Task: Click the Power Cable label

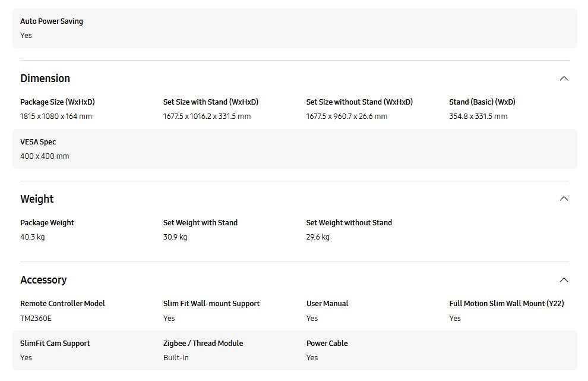Action: point(327,344)
